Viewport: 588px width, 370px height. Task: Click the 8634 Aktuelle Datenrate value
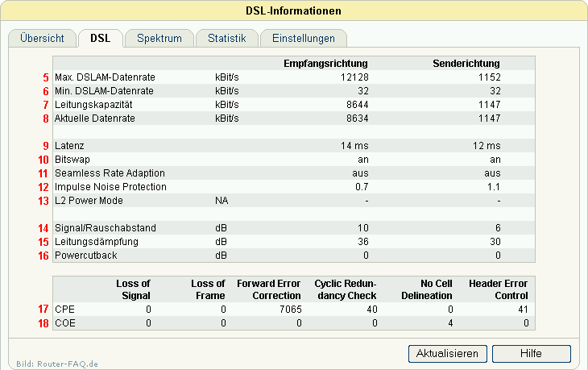click(x=358, y=118)
